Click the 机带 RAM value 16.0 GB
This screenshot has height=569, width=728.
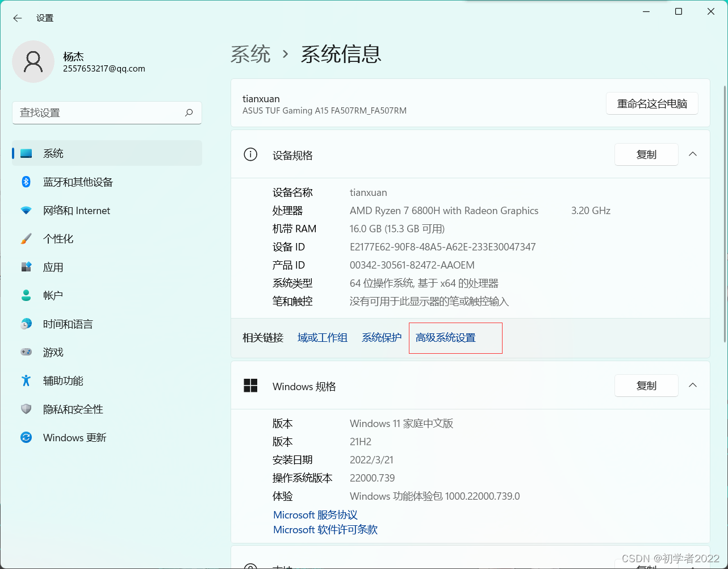(397, 229)
